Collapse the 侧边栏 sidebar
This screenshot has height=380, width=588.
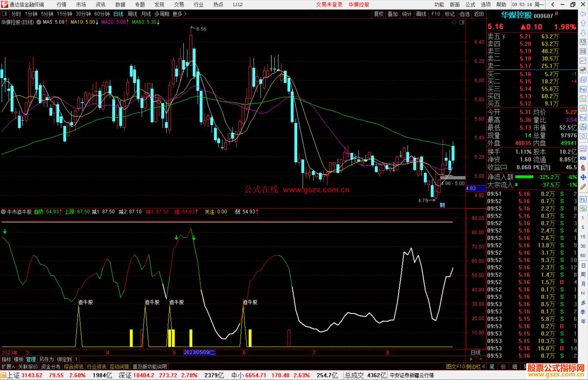point(476,367)
